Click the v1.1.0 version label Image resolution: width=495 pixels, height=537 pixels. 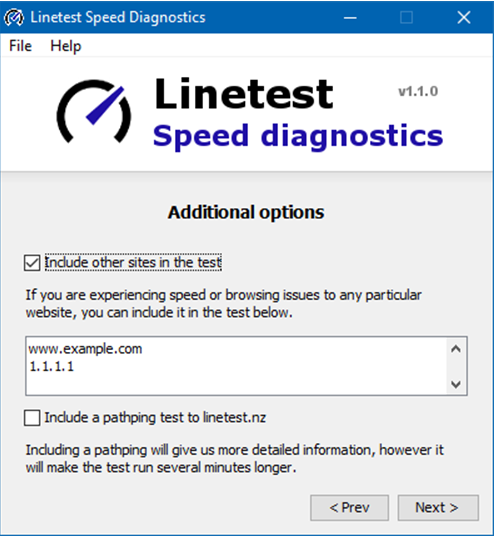point(418,91)
